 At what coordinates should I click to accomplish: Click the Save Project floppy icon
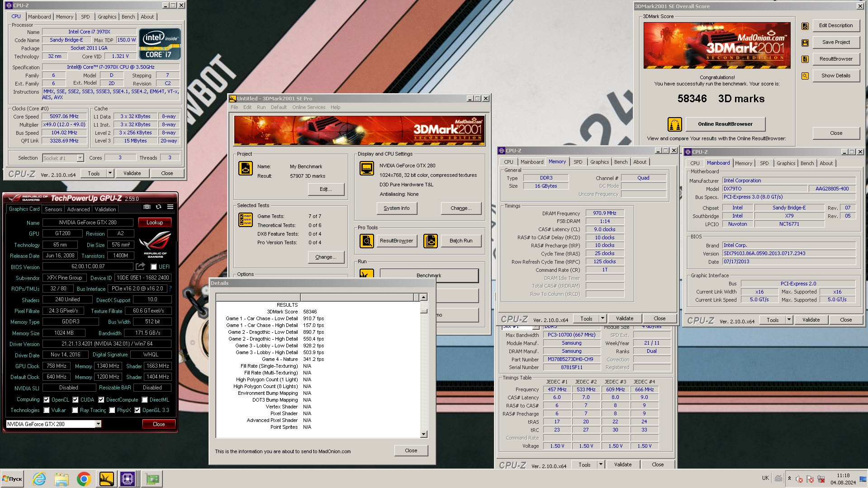point(805,43)
